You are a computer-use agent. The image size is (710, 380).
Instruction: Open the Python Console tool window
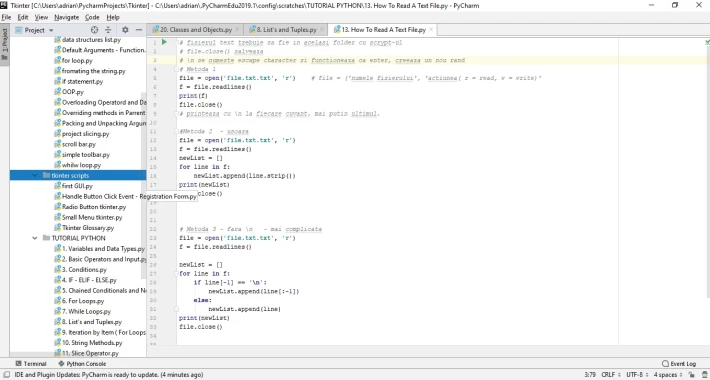82,364
